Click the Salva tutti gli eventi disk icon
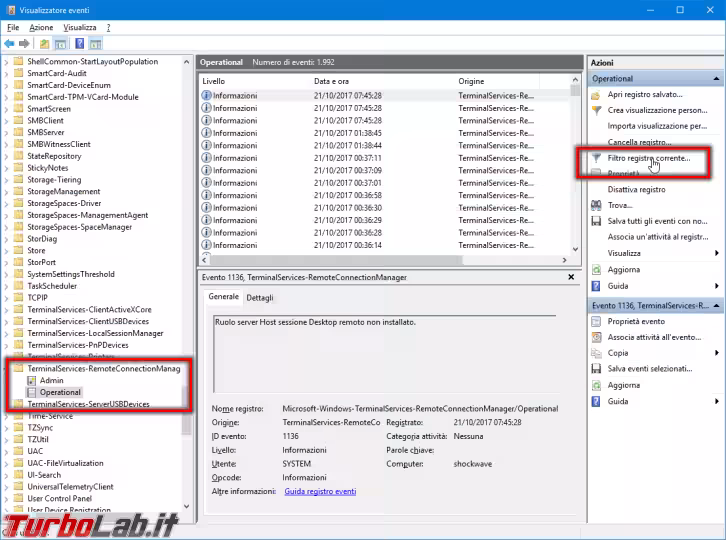This screenshot has height=540, width=726. (x=596, y=221)
